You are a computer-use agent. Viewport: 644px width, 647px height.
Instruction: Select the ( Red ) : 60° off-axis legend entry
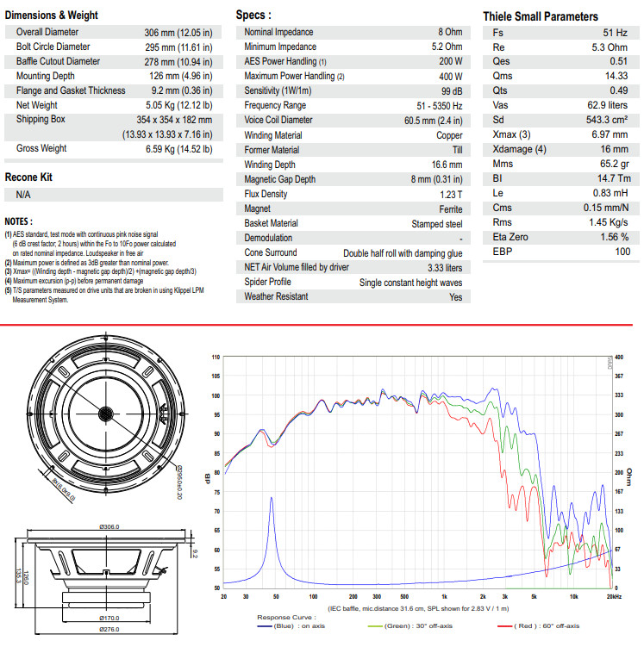click(x=538, y=626)
